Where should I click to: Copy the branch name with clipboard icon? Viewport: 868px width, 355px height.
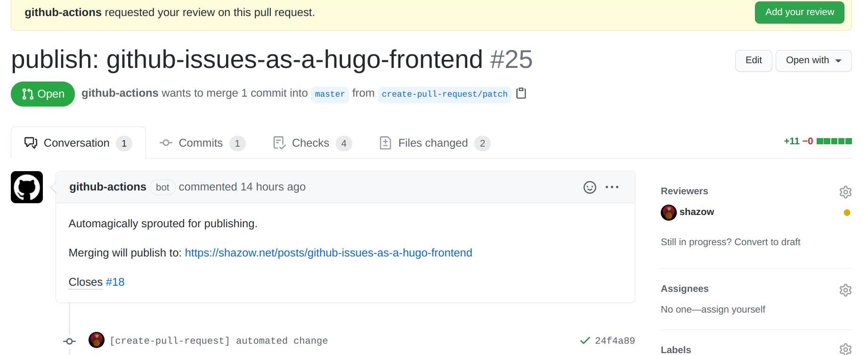click(521, 93)
